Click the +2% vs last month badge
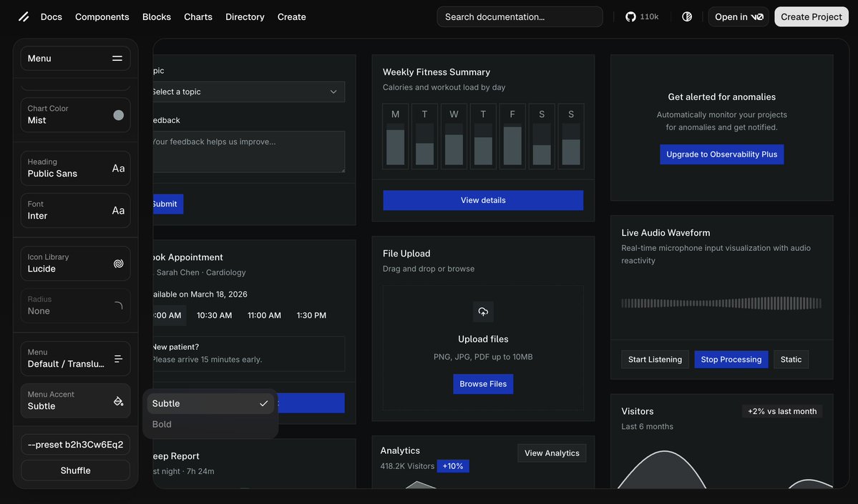Image resolution: width=858 pixels, height=504 pixels. point(782,411)
